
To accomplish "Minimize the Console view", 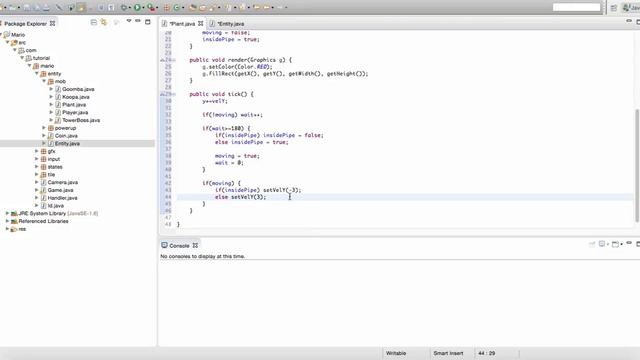I will coord(629,243).
